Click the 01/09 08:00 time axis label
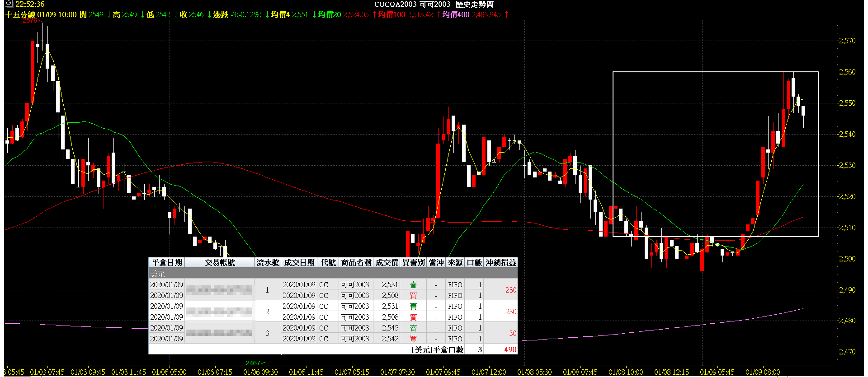The width and height of the screenshot is (868, 377). pyautogui.click(x=763, y=372)
